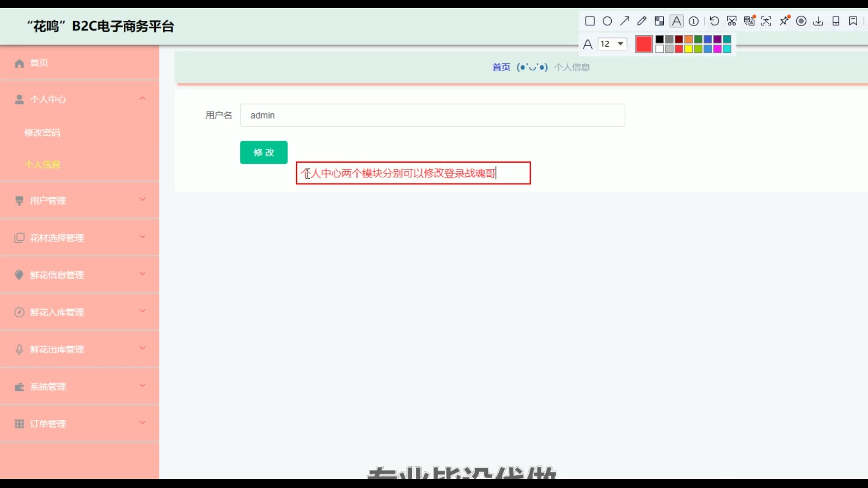Click the 首页 breadcrumb link
This screenshot has width=868, height=488.
tap(501, 67)
